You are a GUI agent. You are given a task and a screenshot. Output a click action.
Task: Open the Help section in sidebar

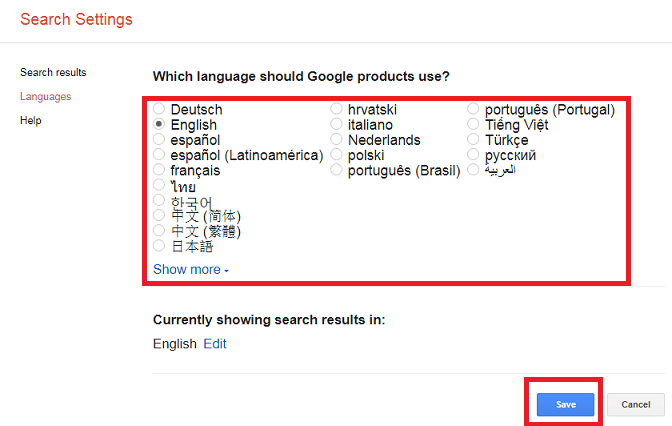click(30, 120)
